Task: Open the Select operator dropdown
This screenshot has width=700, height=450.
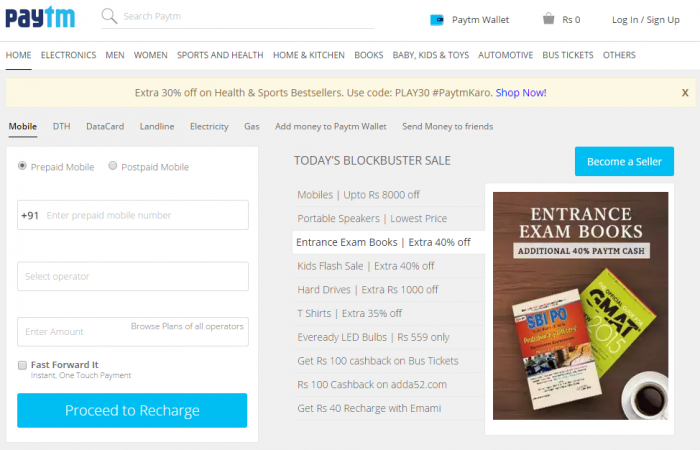Action: [x=132, y=276]
